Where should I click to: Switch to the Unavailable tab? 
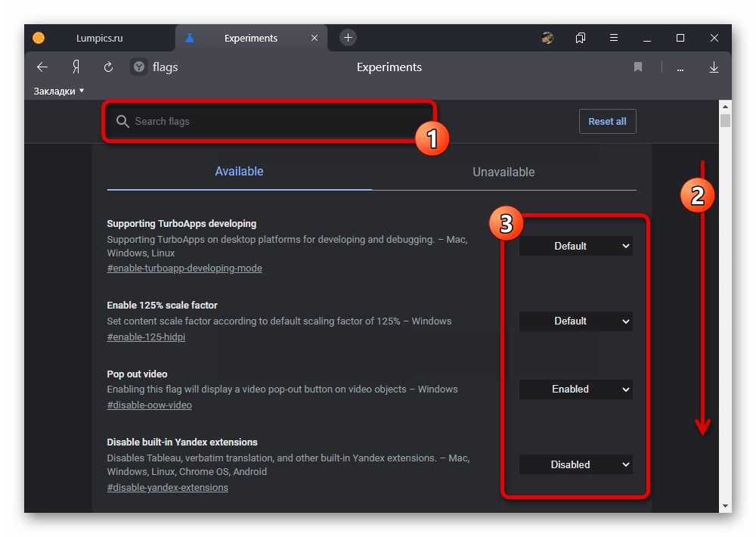coord(503,172)
